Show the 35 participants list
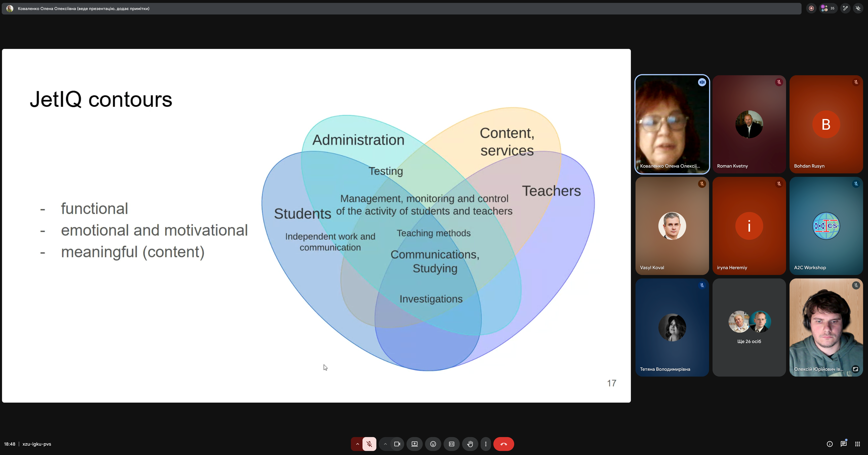 point(828,8)
